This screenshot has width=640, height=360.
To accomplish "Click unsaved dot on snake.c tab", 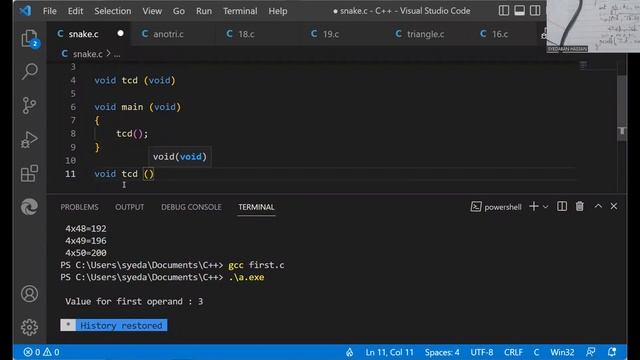I will (120, 33).
